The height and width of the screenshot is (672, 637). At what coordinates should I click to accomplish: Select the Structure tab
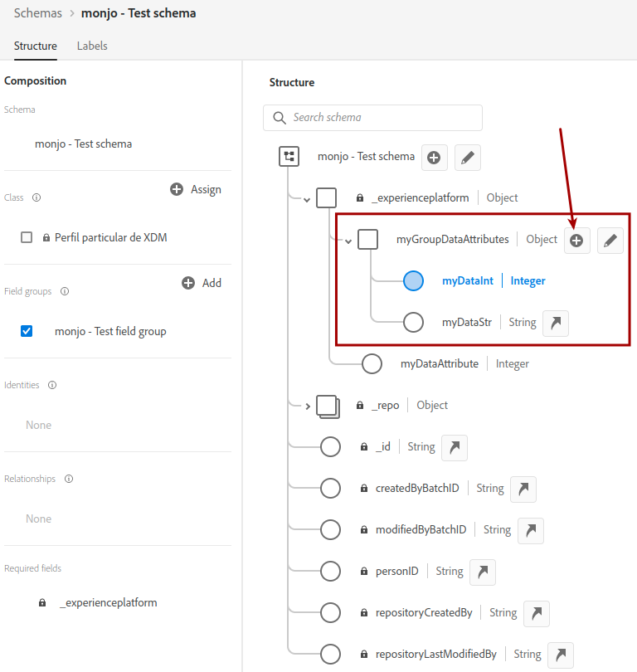pyautogui.click(x=35, y=46)
